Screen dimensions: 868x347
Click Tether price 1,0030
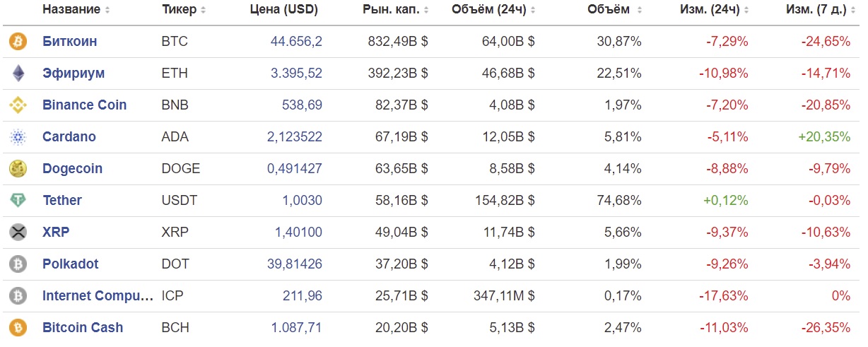(x=303, y=201)
